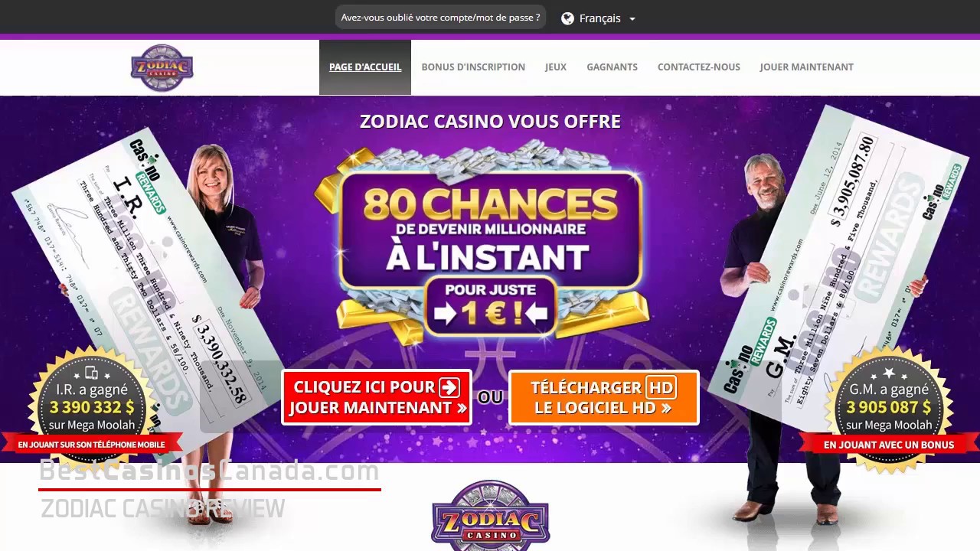
Task: Click the HD badge icon on download button
Action: 660,387
